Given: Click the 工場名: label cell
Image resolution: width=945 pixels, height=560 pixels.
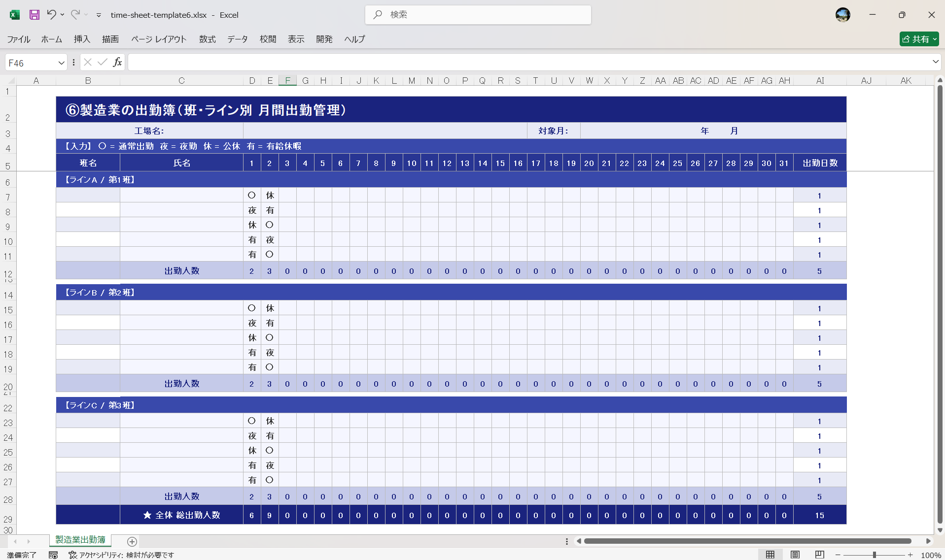Looking at the screenshot, I should 149,131.
